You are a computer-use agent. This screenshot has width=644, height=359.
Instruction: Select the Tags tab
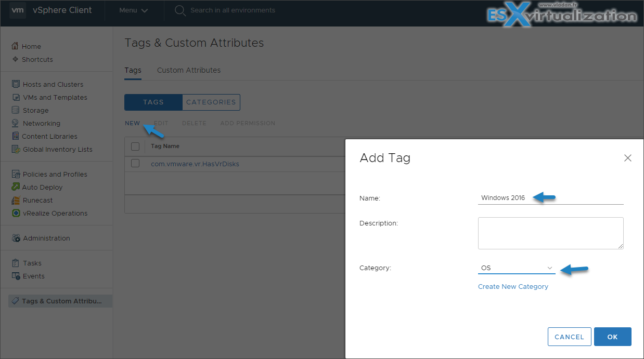(133, 70)
